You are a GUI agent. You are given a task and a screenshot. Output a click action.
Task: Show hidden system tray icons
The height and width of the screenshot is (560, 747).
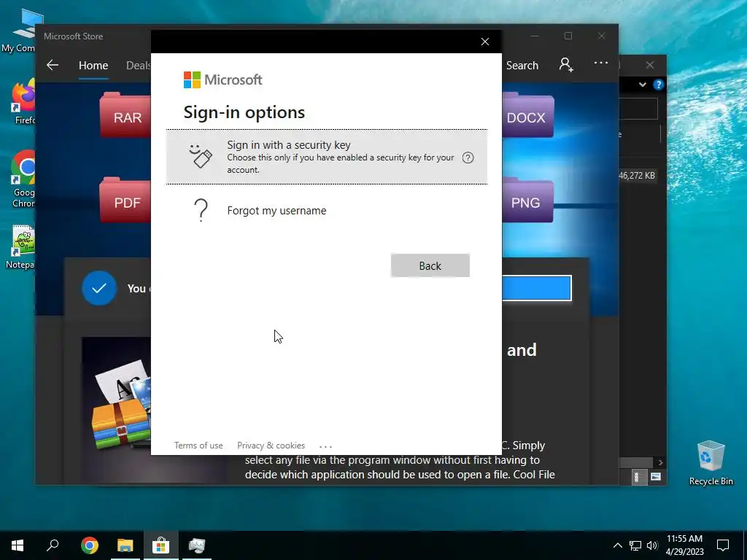pyautogui.click(x=617, y=545)
